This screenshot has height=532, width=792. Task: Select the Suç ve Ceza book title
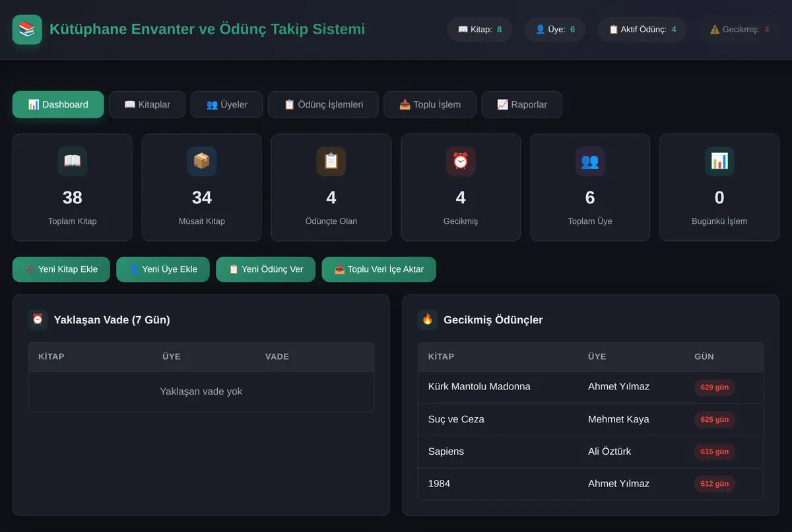click(456, 419)
